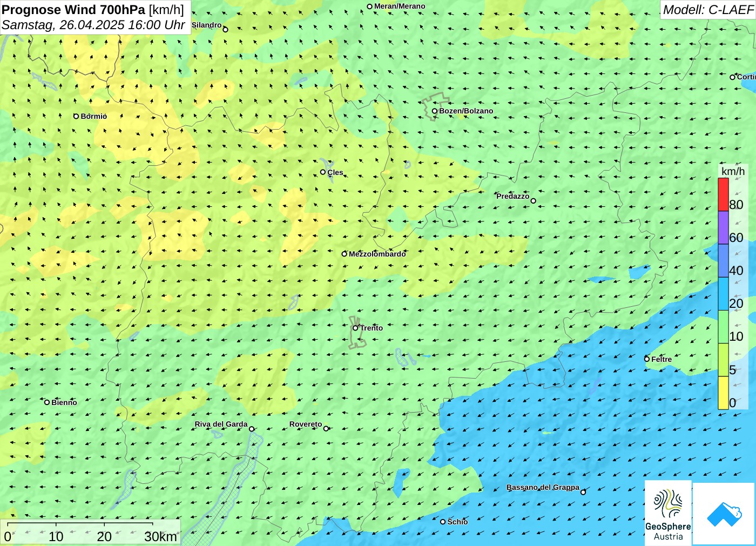Select the "10" scale bar label
The width and height of the screenshot is (756, 546).
[56, 537]
